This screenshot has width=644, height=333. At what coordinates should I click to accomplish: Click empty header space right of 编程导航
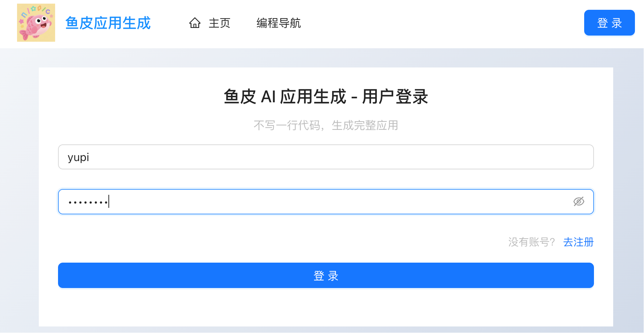[435, 23]
